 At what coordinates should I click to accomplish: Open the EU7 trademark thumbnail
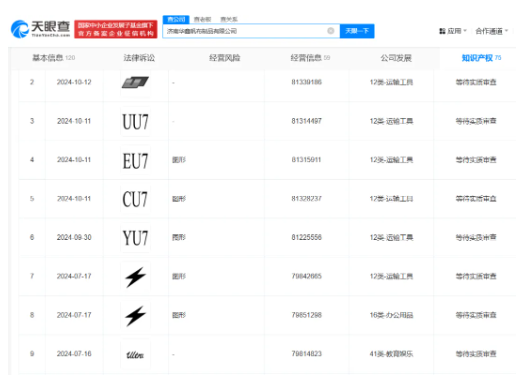pos(135,160)
